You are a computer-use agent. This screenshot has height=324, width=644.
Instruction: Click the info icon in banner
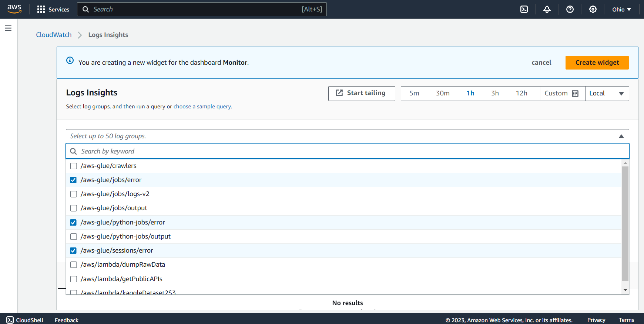[70, 60]
